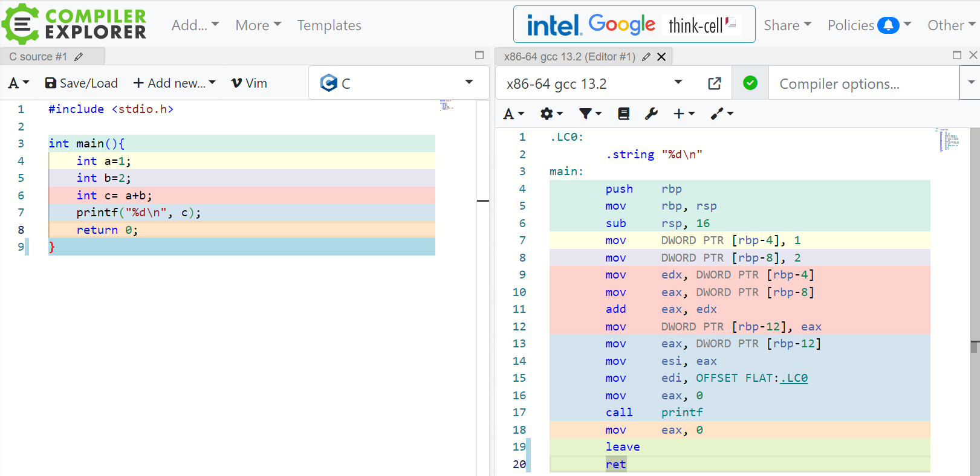Image resolution: width=980 pixels, height=476 pixels.
Task: Click the C source code minimap
Action: tap(447, 105)
